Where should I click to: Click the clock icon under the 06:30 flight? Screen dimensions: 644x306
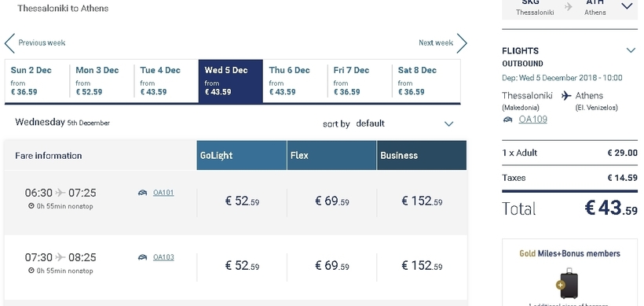pyautogui.click(x=31, y=206)
